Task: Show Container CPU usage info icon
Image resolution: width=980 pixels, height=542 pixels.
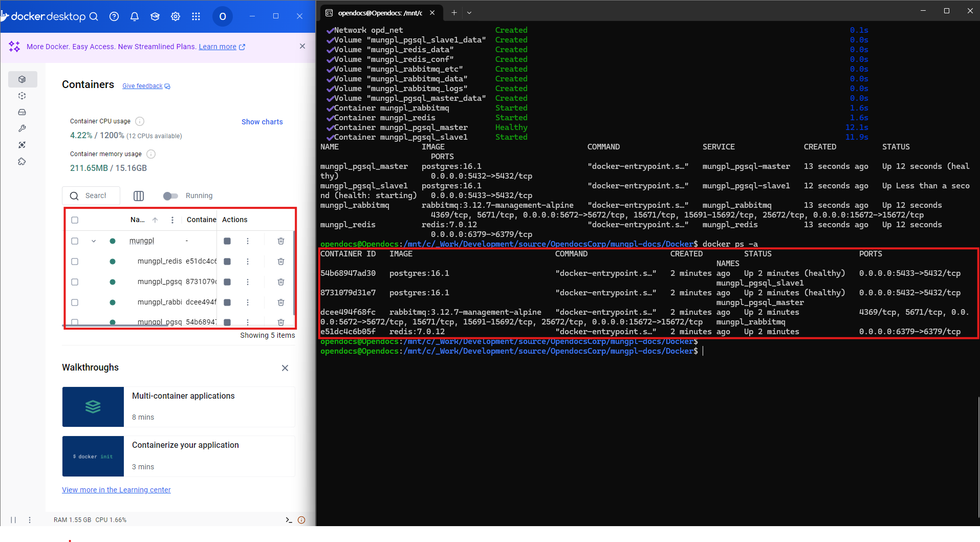Action: 140,121
